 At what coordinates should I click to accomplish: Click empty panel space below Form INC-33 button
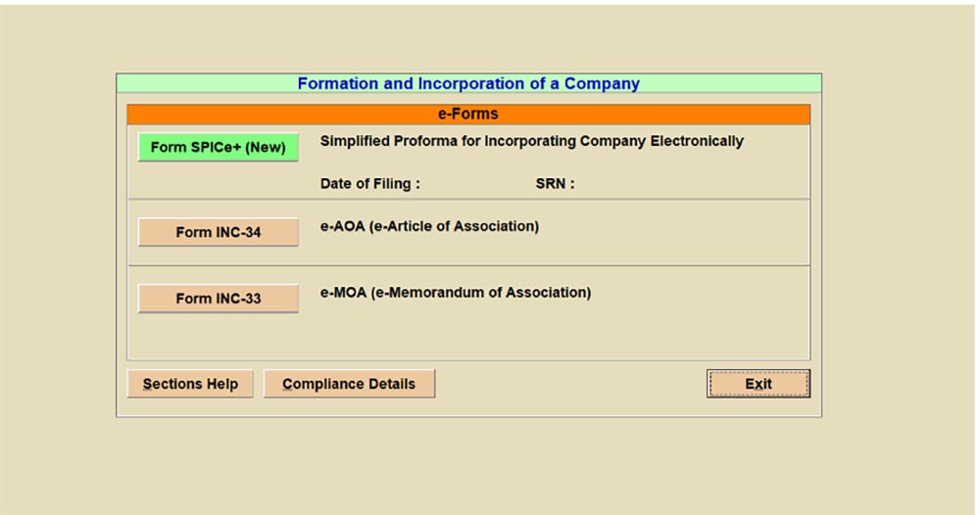click(218, 338)
